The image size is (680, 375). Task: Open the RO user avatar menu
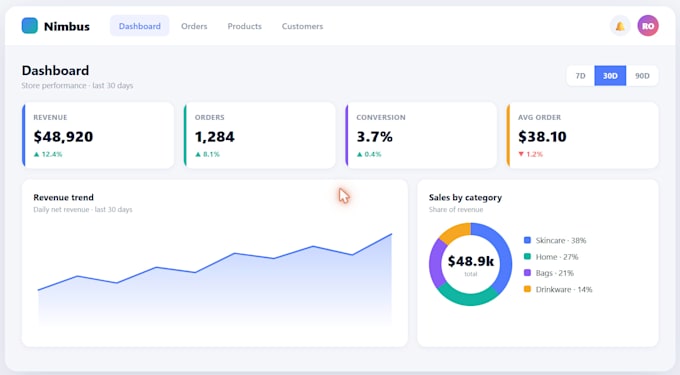point(648,26)
